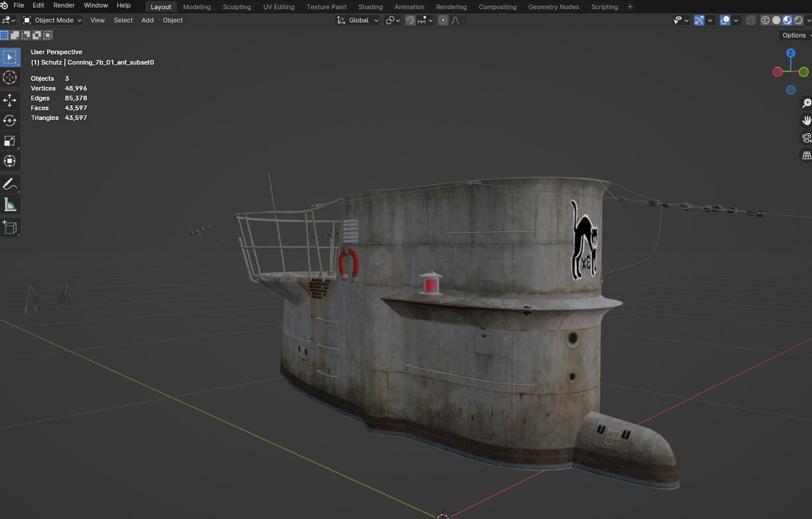
Task: Switch to the Modeling workspace tab
Action: pos(197,6)
